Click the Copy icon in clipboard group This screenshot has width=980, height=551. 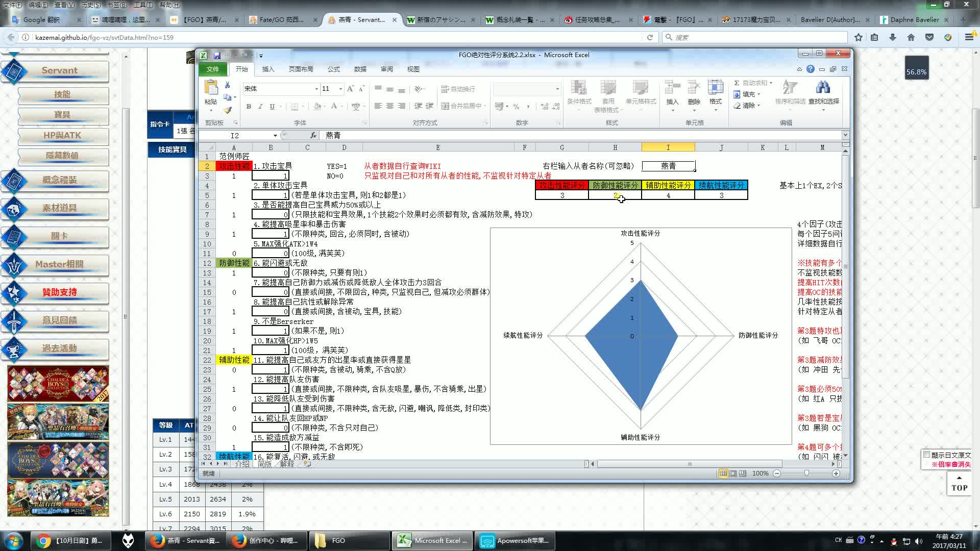pyautogui.click(x=228, y=97)
